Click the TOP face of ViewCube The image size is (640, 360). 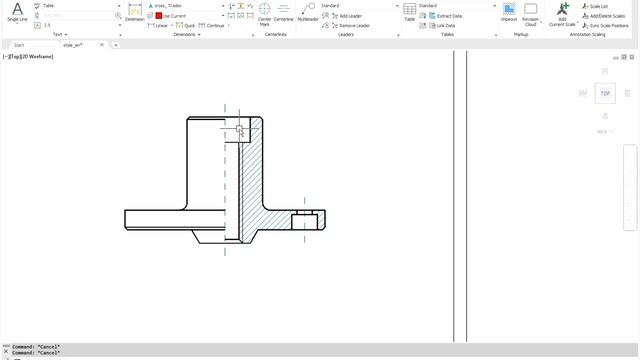(605, 93)
